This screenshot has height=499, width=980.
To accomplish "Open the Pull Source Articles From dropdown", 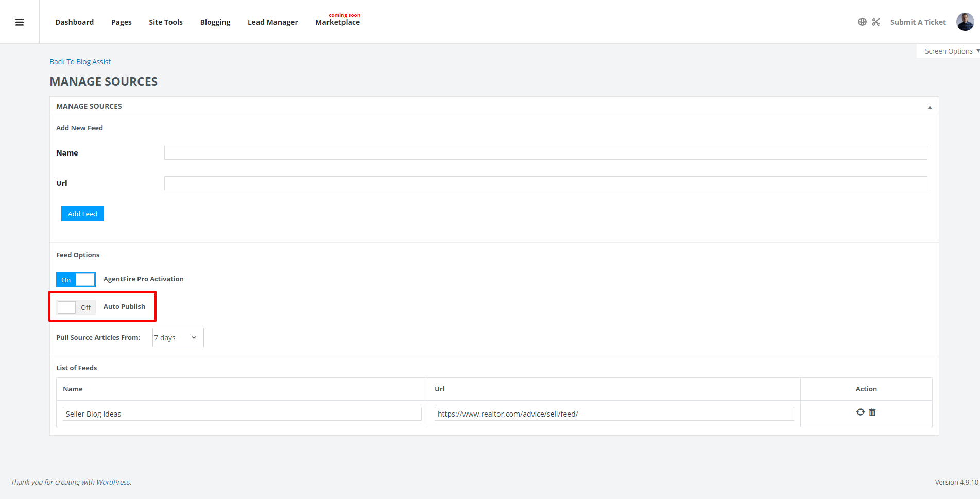I will 178,337.
